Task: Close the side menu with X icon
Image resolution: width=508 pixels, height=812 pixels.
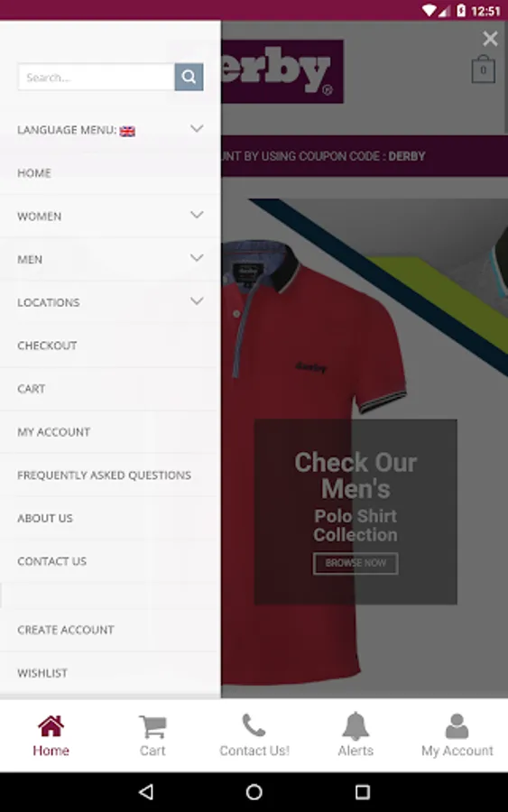Action: click(x=490, y=38)
